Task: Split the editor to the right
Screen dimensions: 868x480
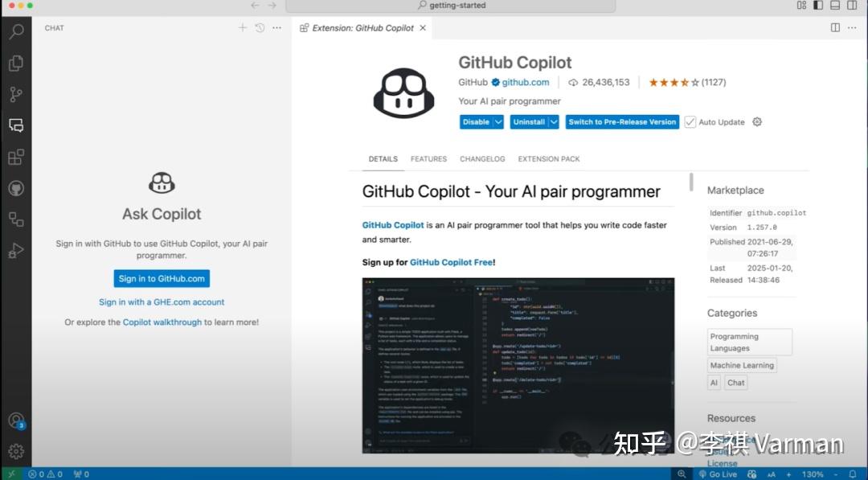Action: [835, 27]
